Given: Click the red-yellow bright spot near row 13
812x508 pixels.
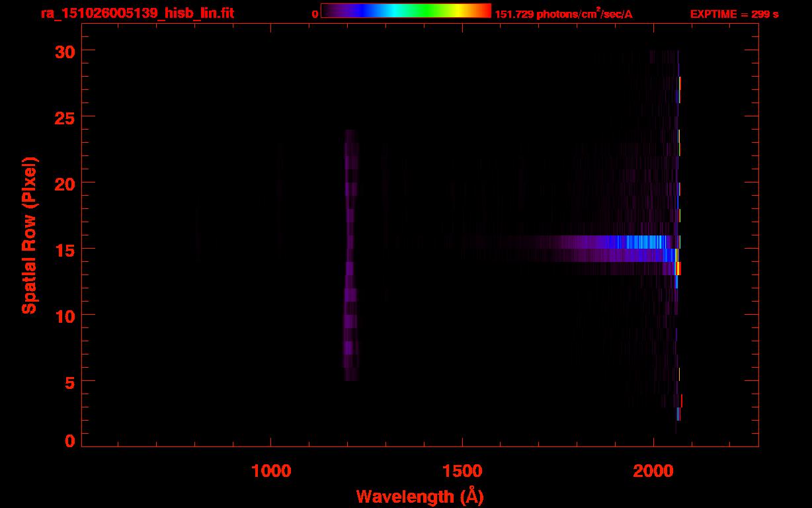Looking at the screenshot, I should (678, 269).
